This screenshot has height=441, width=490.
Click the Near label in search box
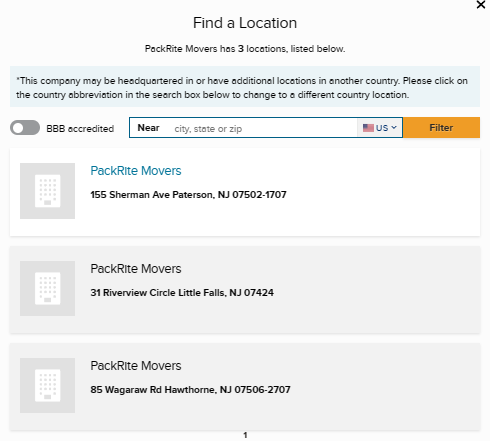coord(148,128)
